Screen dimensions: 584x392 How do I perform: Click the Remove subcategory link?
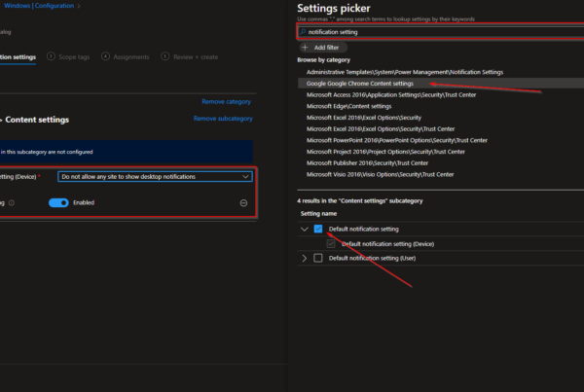(x=222, y=119)
